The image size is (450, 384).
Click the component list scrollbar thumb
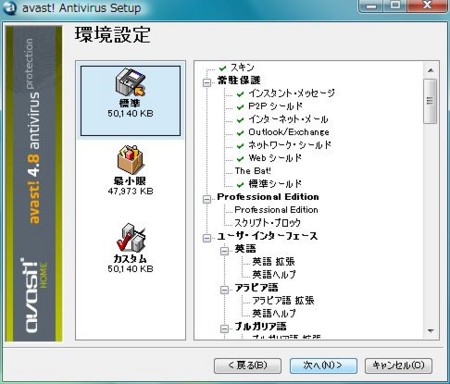click(430, 101)
